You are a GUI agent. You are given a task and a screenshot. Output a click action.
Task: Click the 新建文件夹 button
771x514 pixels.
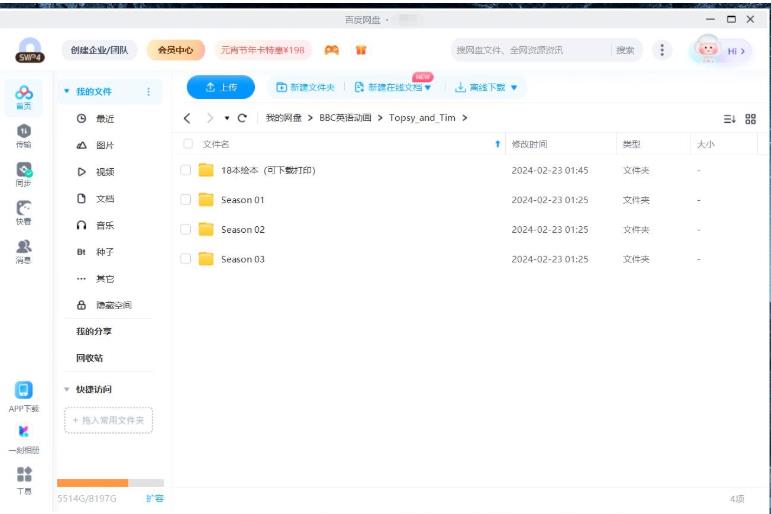(305, 88)
